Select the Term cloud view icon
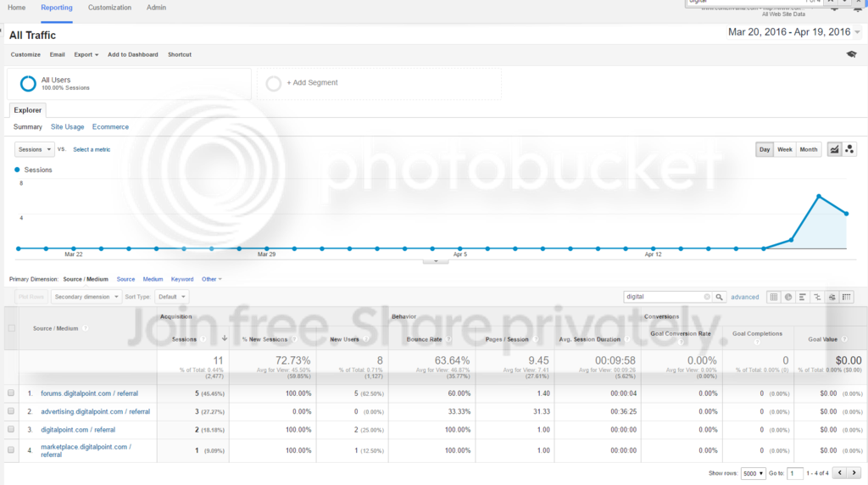 832,298
